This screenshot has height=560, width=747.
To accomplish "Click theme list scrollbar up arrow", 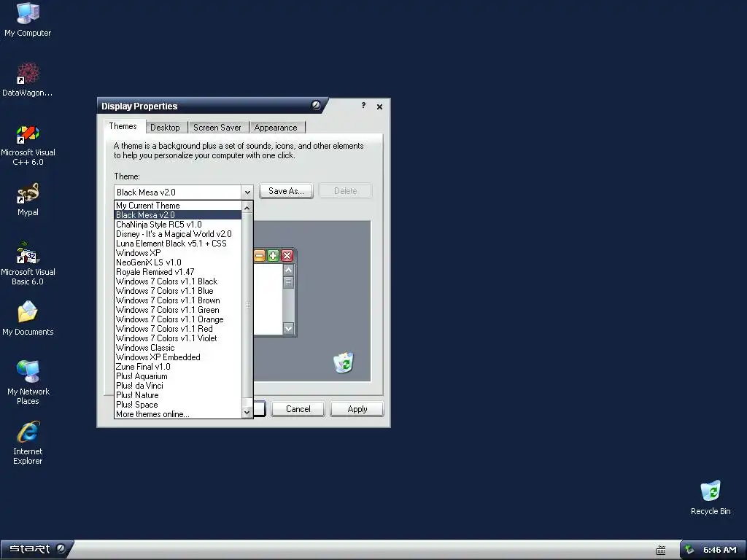I will tap(247, 208).
